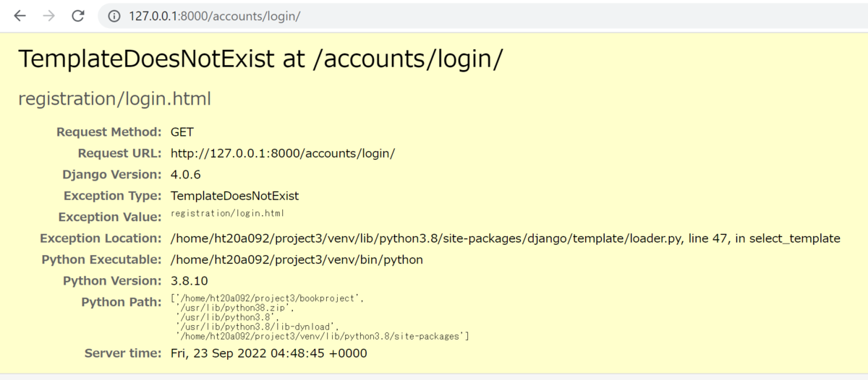Reload the page with refresh icon
868x380 pixels.
pyautogui.click(x=78, y=16)
